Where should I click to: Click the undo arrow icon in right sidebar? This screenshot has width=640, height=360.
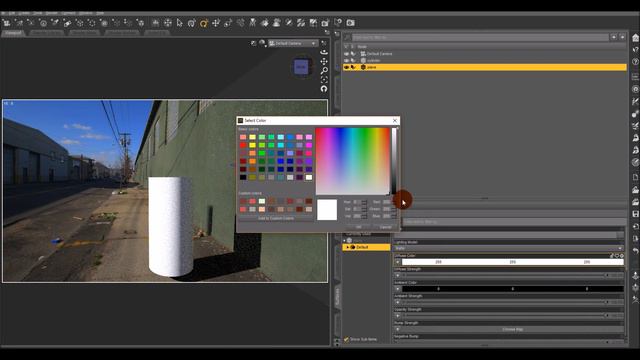tap(635, 251)
